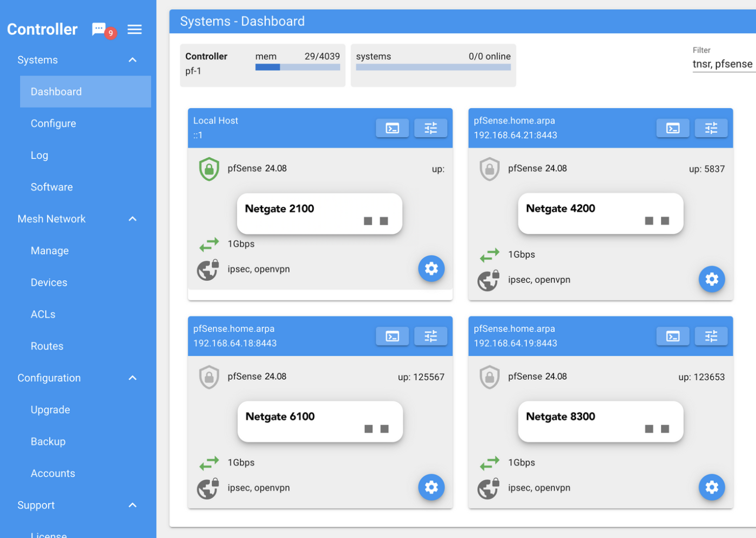Click the hamburger menu next to Controller
The height and width of the screenshot is (538, 756).
134,29
